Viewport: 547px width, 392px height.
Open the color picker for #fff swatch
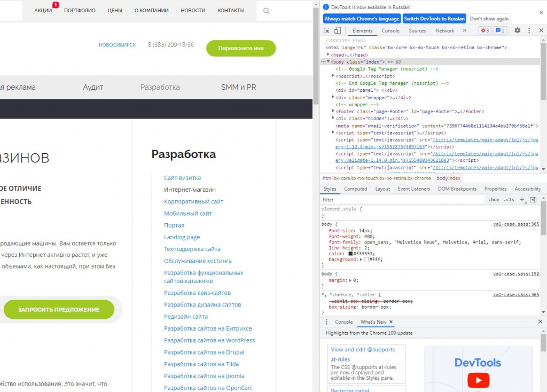[x=366, y=260]
